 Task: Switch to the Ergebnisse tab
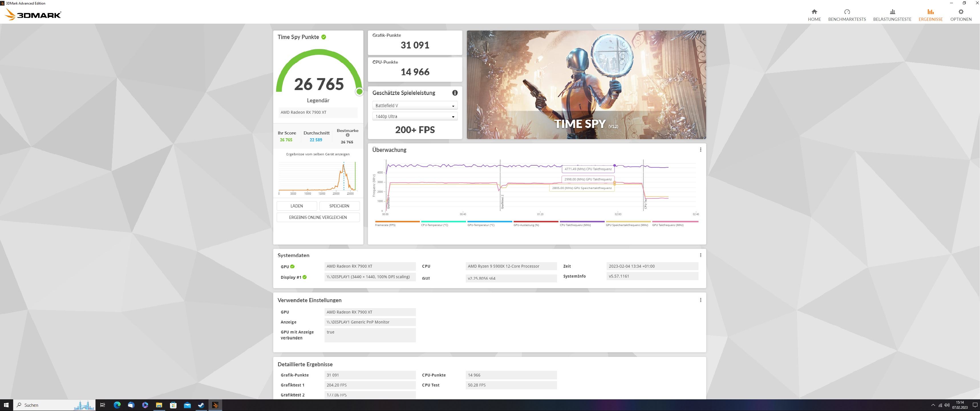coord(930,15)
